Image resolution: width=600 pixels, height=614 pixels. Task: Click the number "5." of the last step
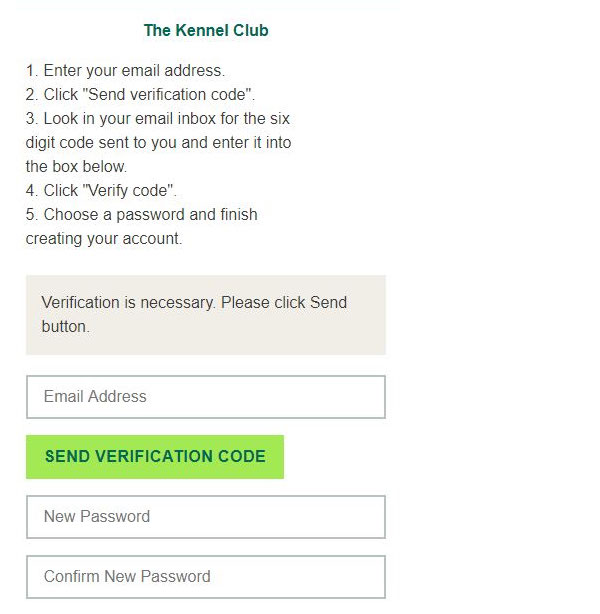pyautogui.click(x=32, y=215)
